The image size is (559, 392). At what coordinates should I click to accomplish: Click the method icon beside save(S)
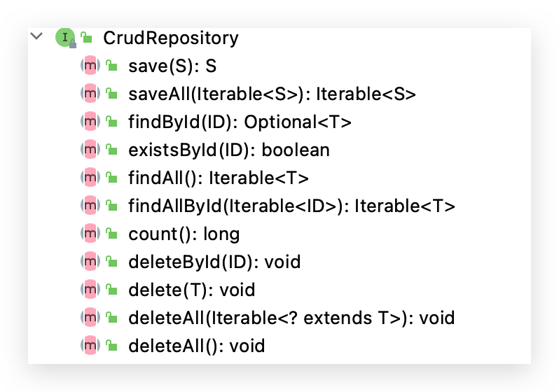point(91,66)
